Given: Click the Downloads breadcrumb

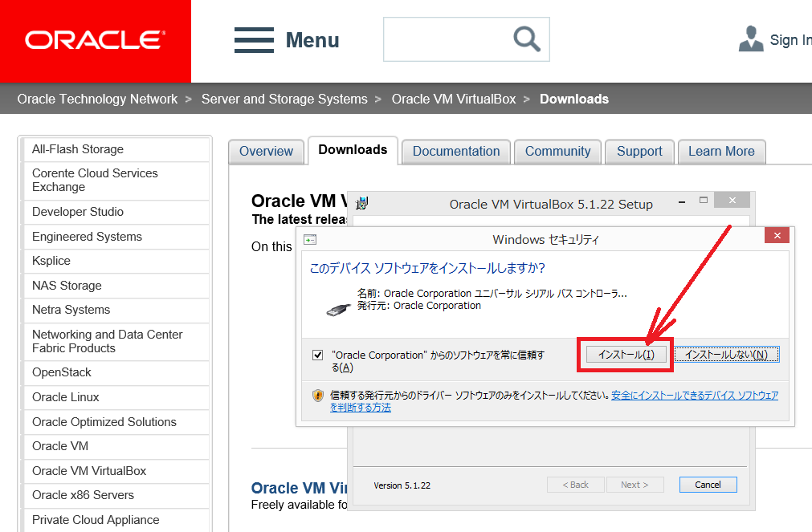Looking at the screenshot, I should pyautogui.click(x=574, y=99).
